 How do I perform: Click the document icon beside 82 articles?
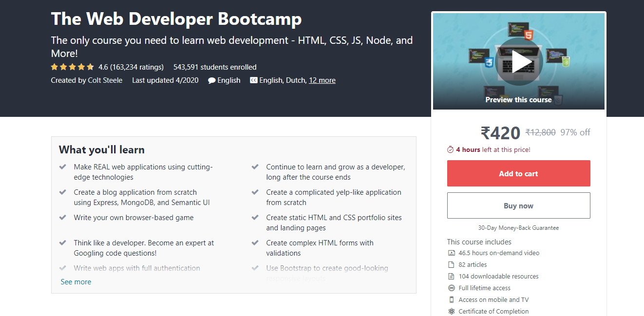451,265
